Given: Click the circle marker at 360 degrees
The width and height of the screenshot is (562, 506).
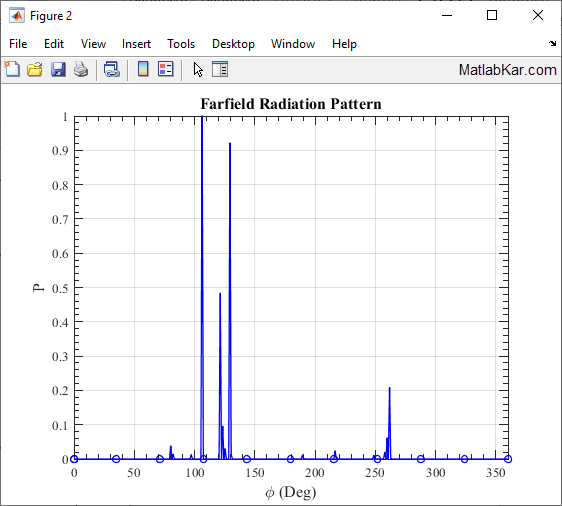Looking at the screenshot, I should (508, 459).
